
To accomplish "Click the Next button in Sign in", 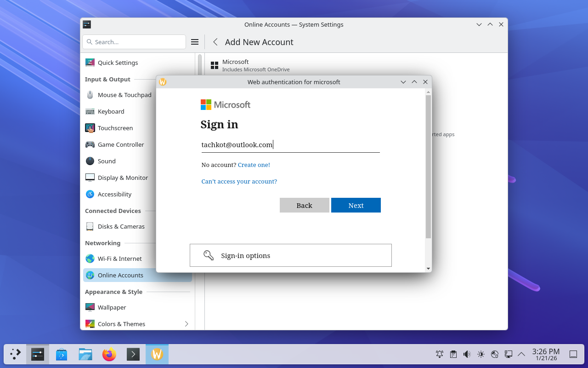I will [356, 205].
